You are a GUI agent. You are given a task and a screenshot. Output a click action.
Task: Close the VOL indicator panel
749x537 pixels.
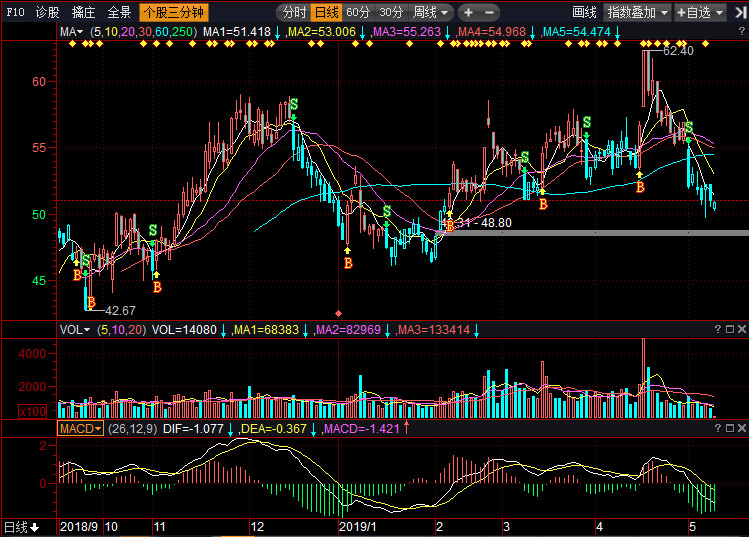(742, 329)
